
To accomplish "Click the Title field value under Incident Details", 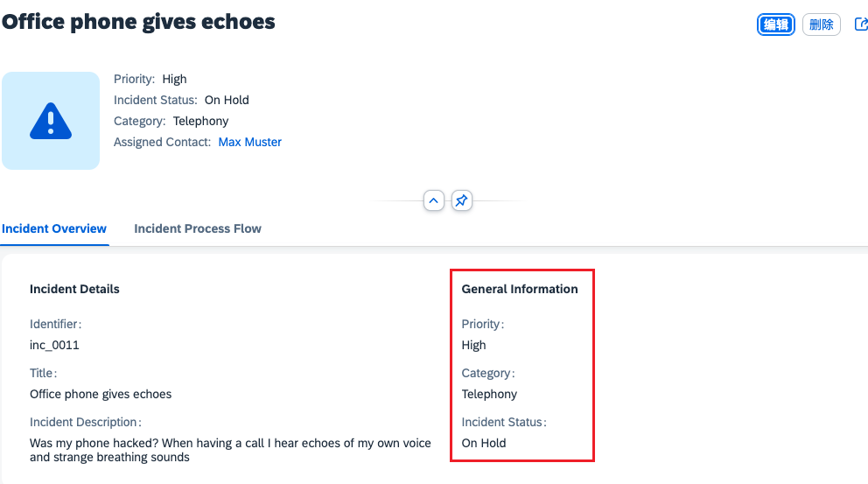I will pyautogui.click(x=101, y=394).
